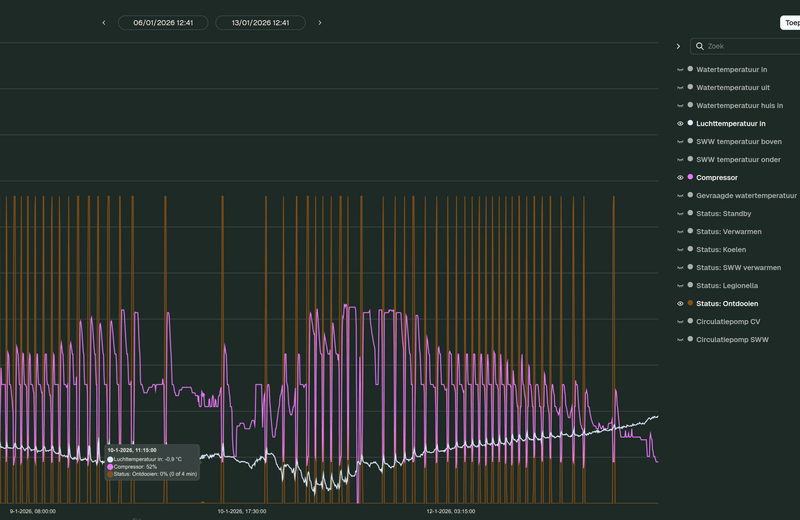Viewport: 800px width, 520px height.
Task: Click the search magnifier icon
Action: click(x=699, y=46)
